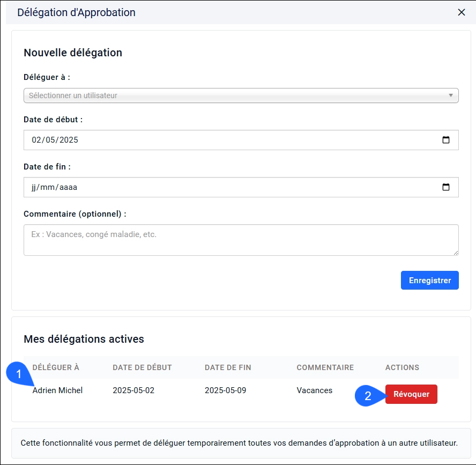Click the start date input field
This screenshot has width=476, height=465.
point(241,140)
